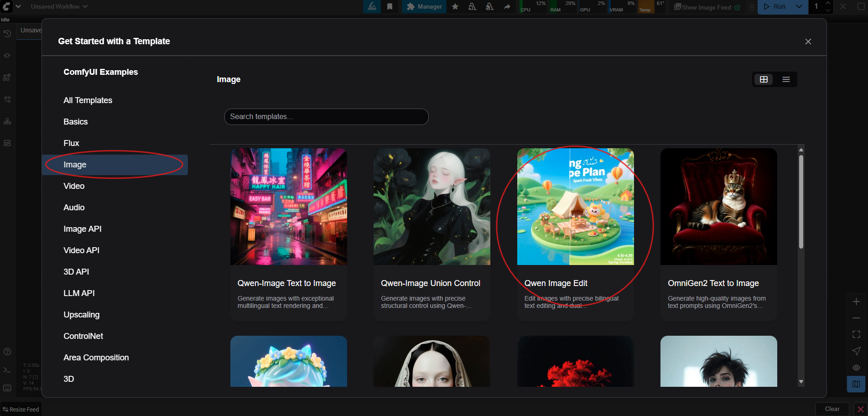Viewport: 868px width, 416px height.
Task: Click the select mode arrow icon
Action: click(856, 351)
